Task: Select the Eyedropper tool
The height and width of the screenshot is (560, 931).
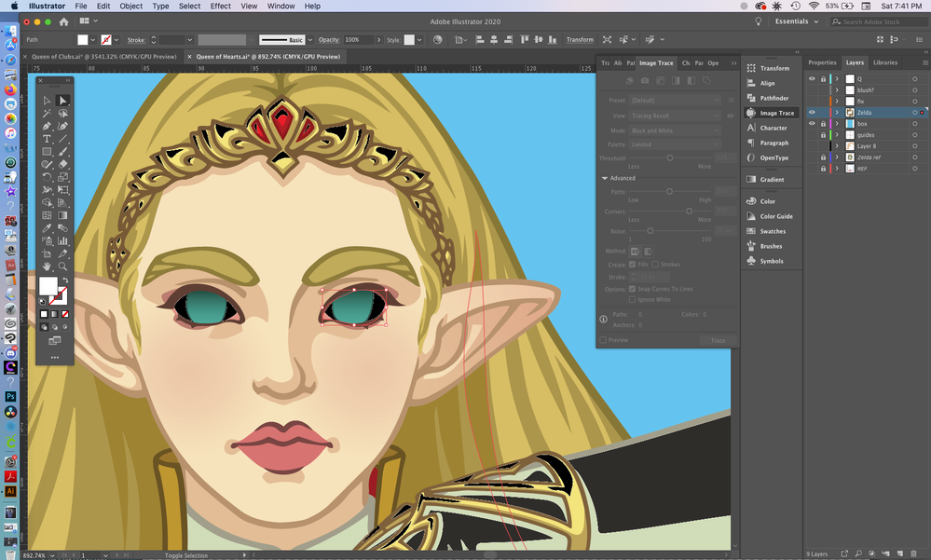Action: [x=47, y=228]
